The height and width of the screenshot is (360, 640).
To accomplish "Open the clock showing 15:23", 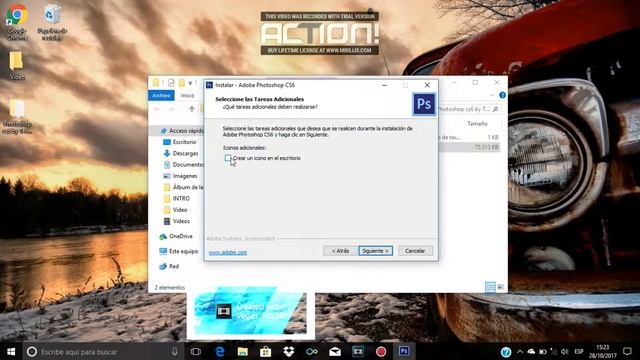I will click(x=602, y=351).
